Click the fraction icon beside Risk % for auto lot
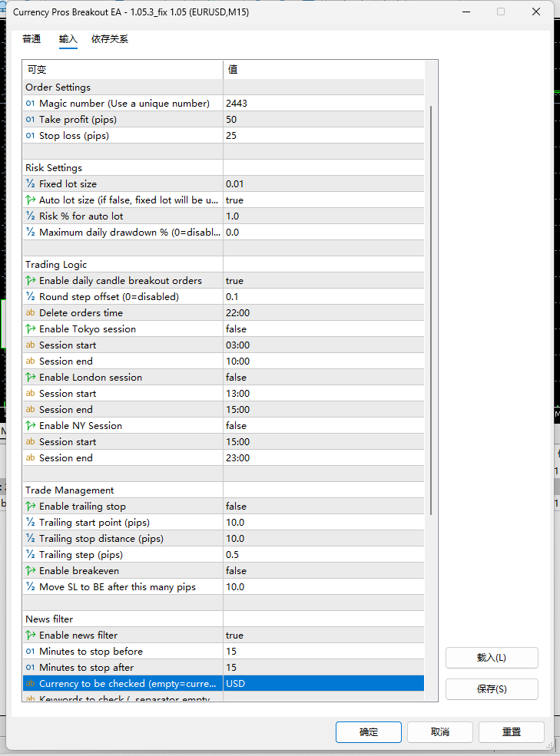 pos(31,216)
